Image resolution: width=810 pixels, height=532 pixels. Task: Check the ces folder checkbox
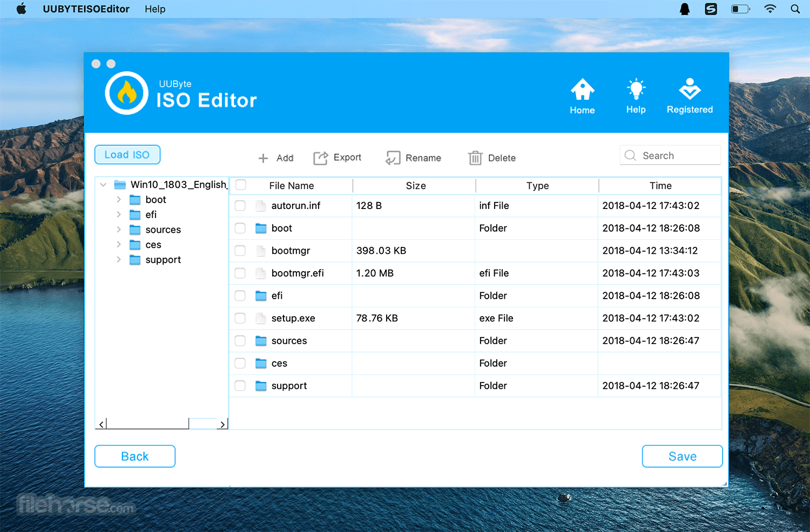[240, 363]
